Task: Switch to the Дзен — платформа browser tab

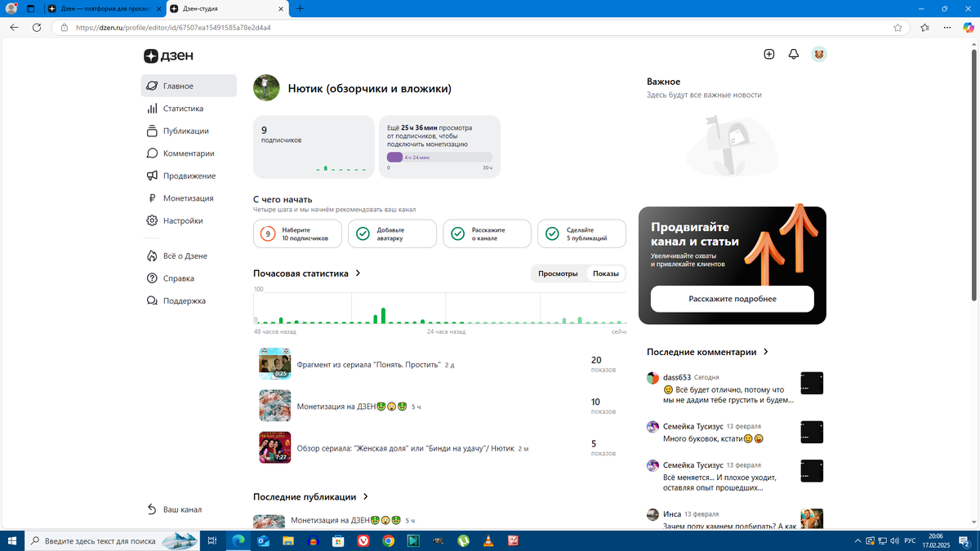Action: pos(105,8)
